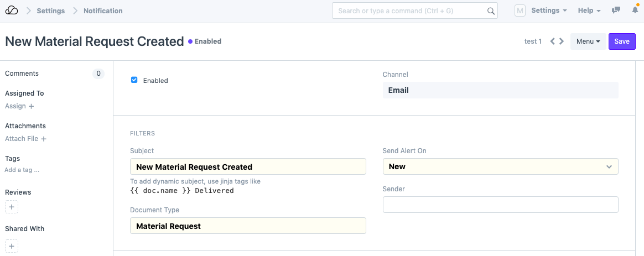The image size is (644, 256).
Task: Click Attach File link
Action: click(25, 139)
